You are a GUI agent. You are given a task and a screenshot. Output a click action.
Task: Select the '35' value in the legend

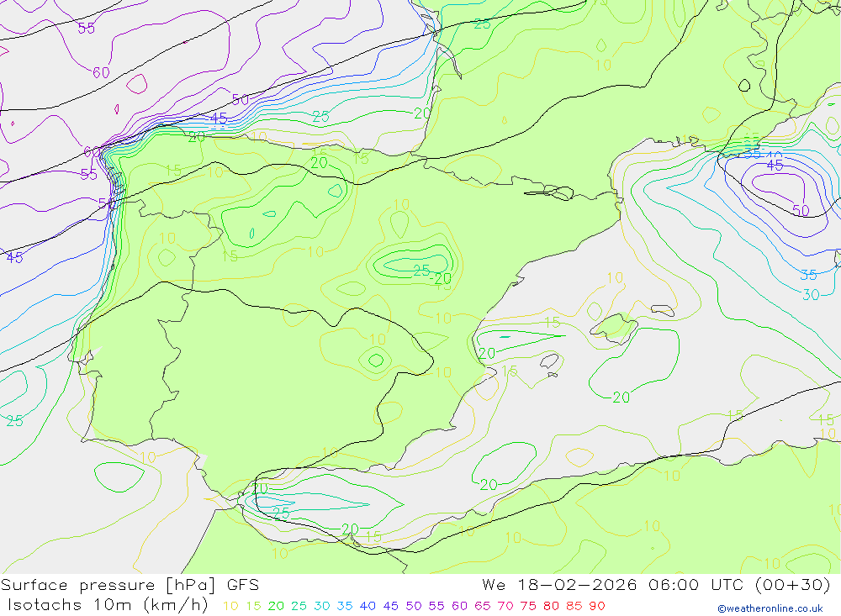coord(345,607)
